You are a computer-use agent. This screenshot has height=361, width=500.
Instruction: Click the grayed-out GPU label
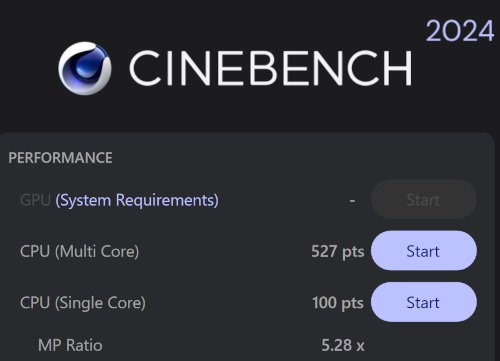pyautogui.click(x=35, y=200)
